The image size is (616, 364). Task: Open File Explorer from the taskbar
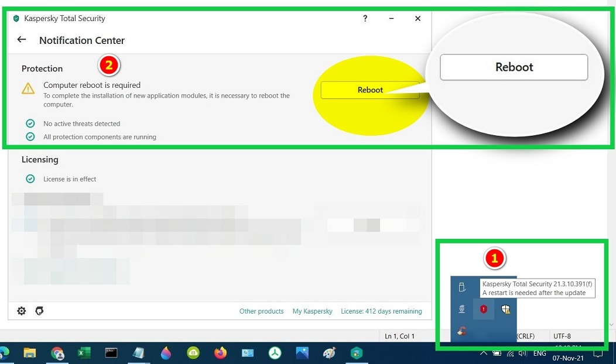(29, 353)
